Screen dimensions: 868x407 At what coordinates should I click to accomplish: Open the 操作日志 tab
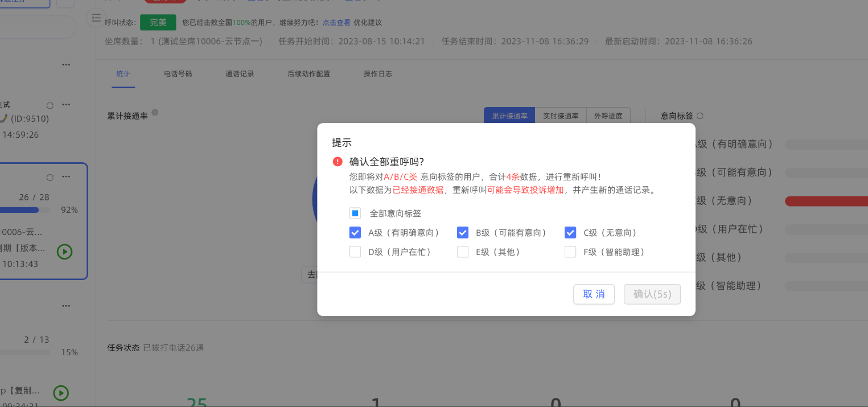378,74
